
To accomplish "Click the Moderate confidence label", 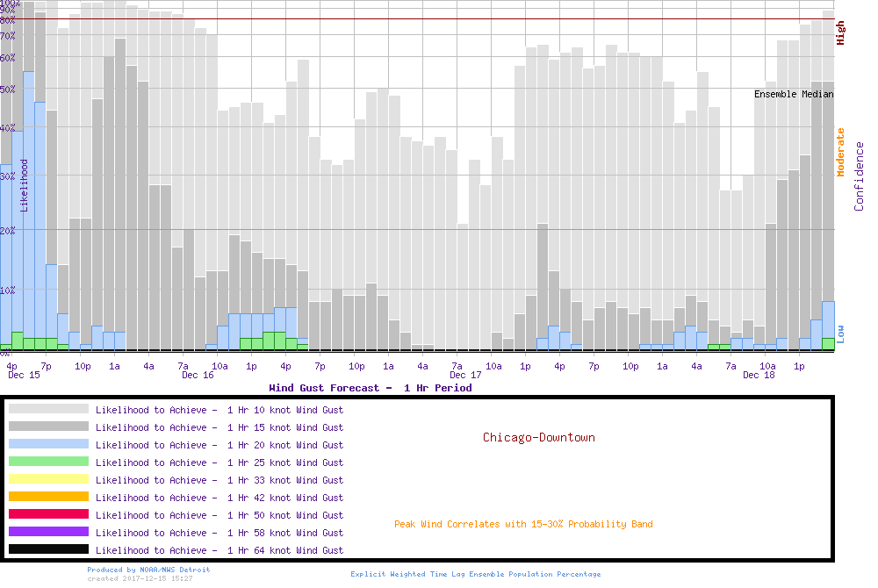I will point(840,152).
